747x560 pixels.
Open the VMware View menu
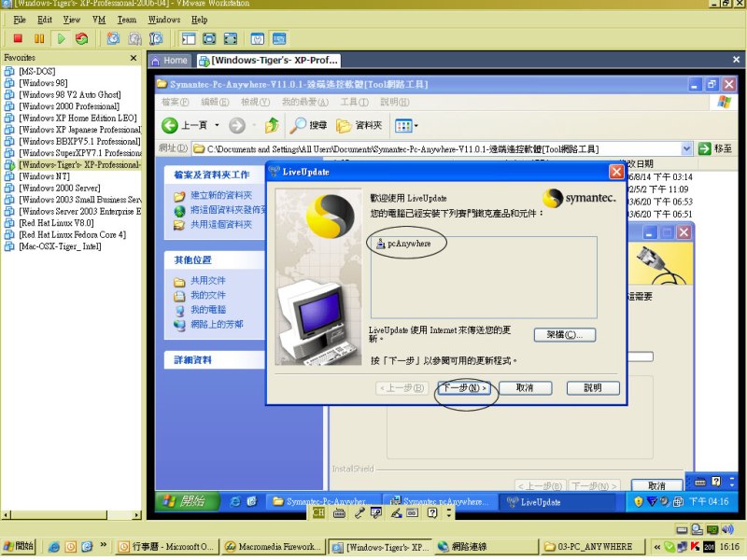(72, 20)
